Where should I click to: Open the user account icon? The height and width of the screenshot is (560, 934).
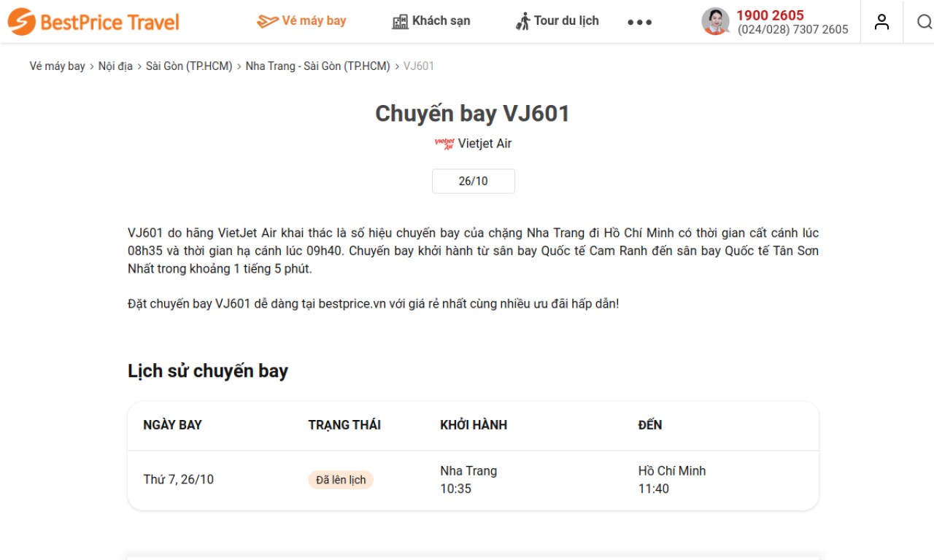(881, 22)
